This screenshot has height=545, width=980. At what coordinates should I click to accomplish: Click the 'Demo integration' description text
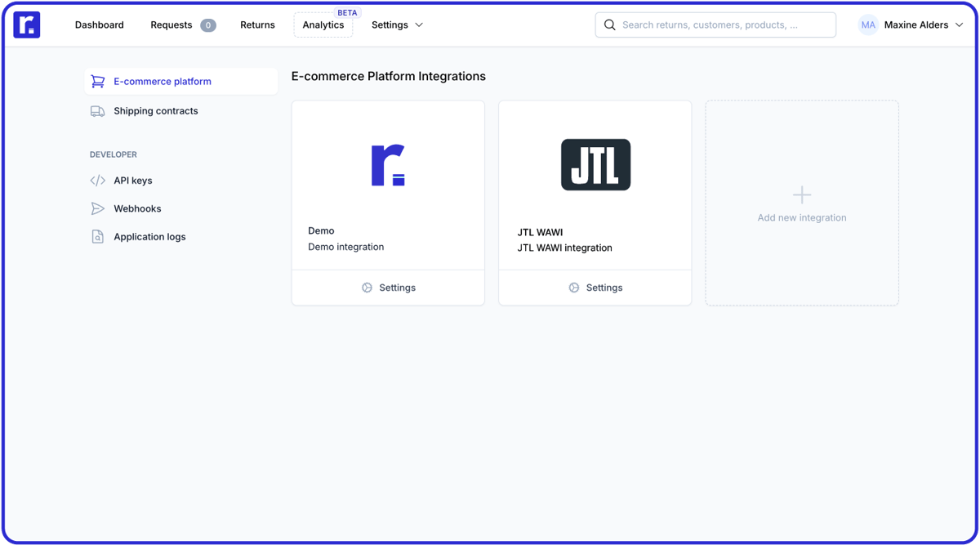click(345, 247)
